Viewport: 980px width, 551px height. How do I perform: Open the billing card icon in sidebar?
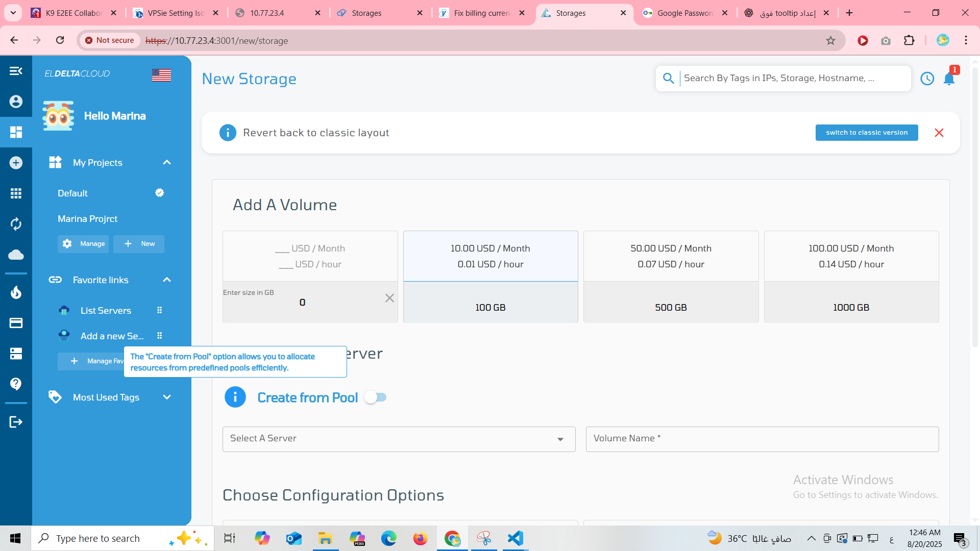point(16,323)
